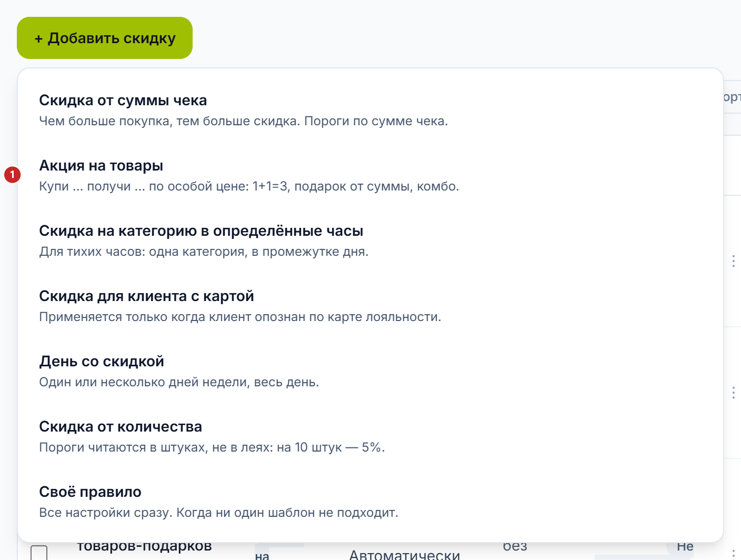Open three-dot row menu below the Не badge
This screenshot has height=560, width=741.
pos(733,554)
